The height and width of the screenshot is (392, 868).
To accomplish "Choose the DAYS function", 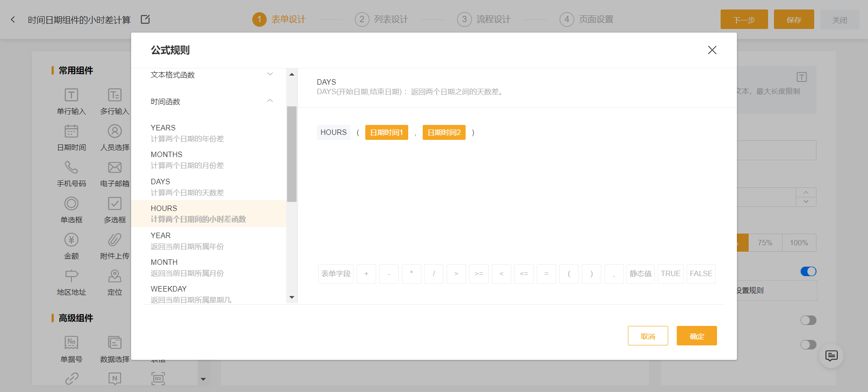I will (208, 187).
